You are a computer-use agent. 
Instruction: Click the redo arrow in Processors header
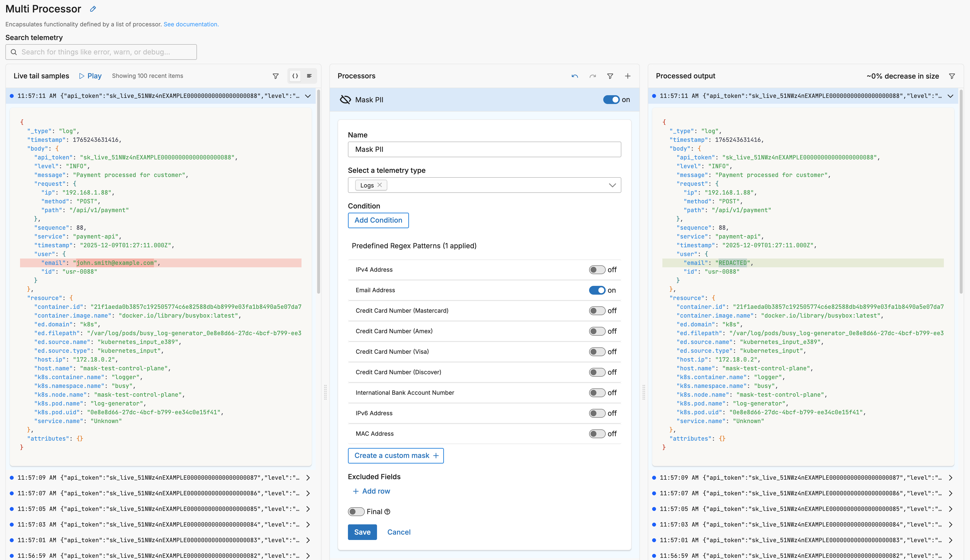tap(593, 76)
